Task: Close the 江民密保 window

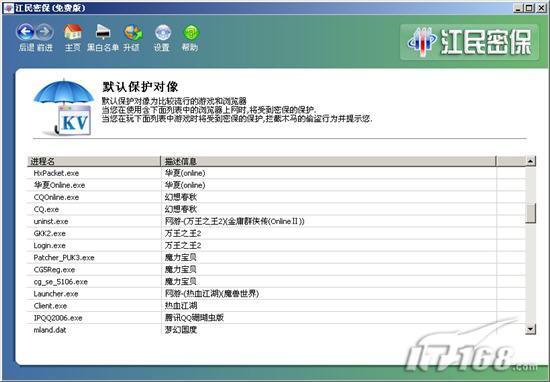Action: point(541,8)
